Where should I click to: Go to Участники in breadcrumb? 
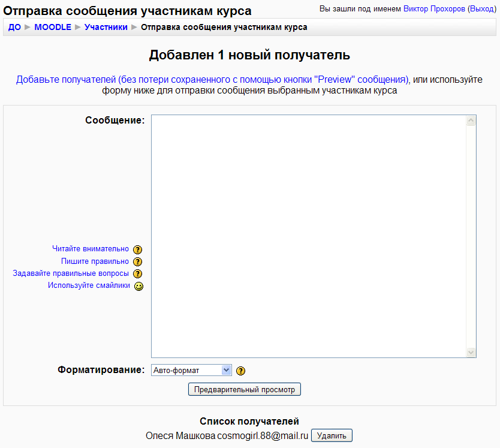(x=106, y=27)
